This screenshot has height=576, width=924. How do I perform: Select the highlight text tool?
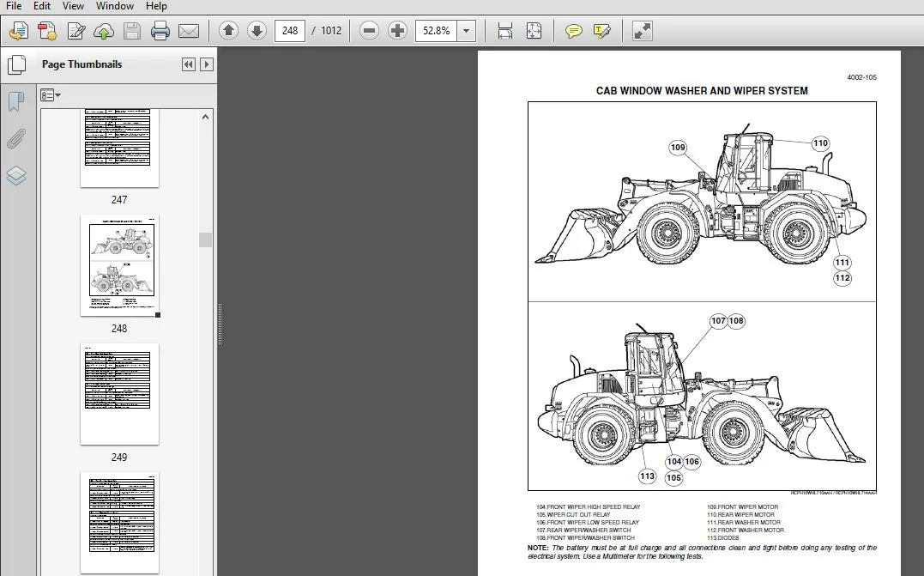point(601,31)
